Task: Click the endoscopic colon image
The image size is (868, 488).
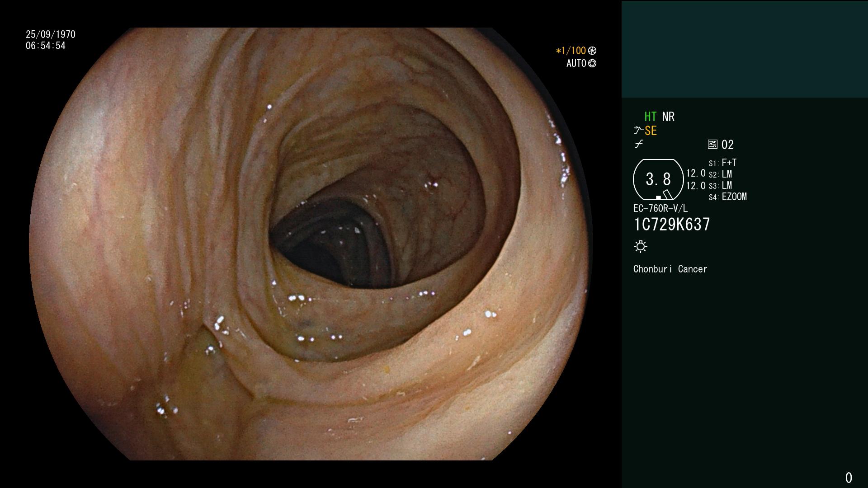Action: 311,244
